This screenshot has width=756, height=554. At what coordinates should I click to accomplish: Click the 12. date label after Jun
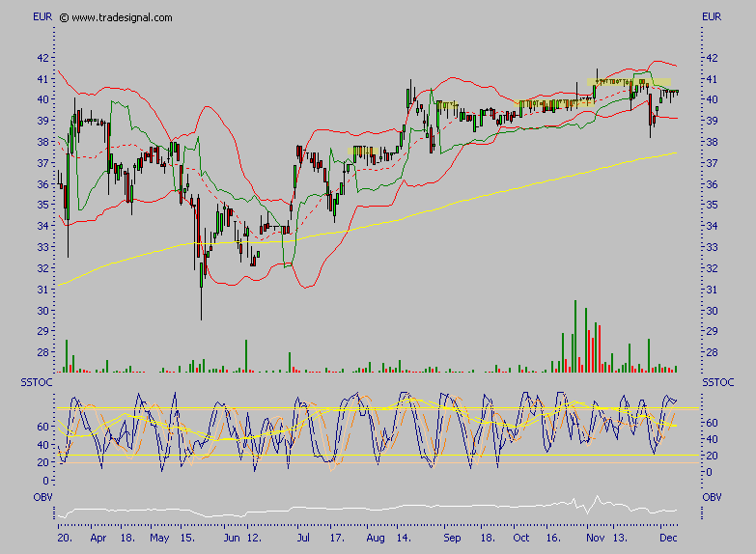pos(254,539)
